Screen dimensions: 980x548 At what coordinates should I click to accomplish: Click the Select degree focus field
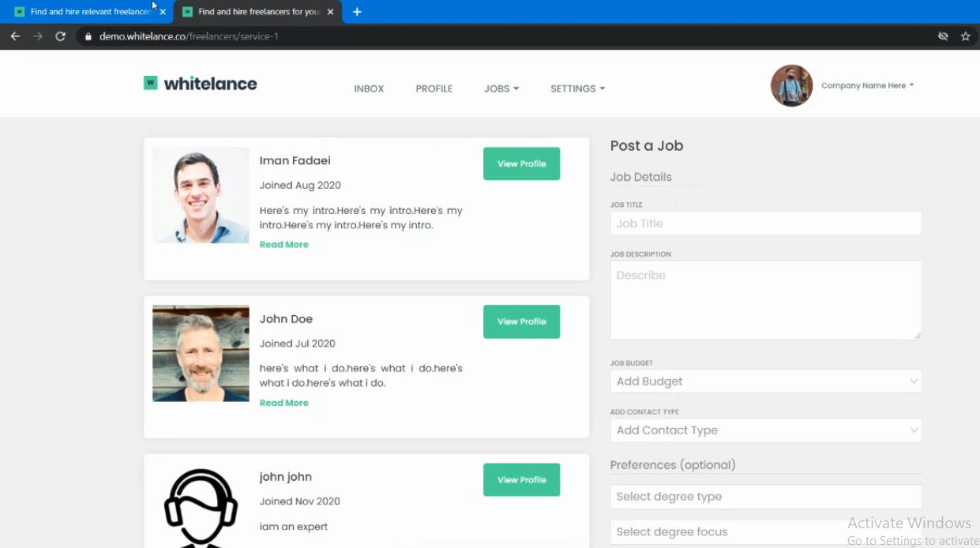[x=766, y=532]
